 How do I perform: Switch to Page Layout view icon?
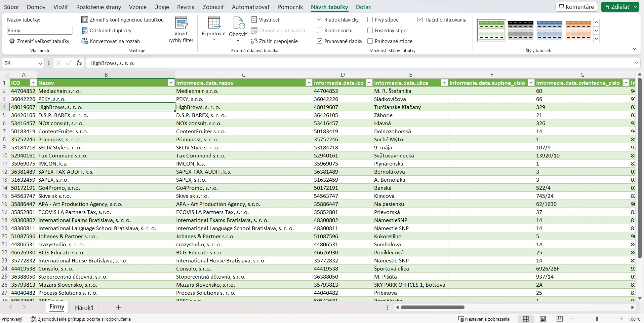[543, 319]
